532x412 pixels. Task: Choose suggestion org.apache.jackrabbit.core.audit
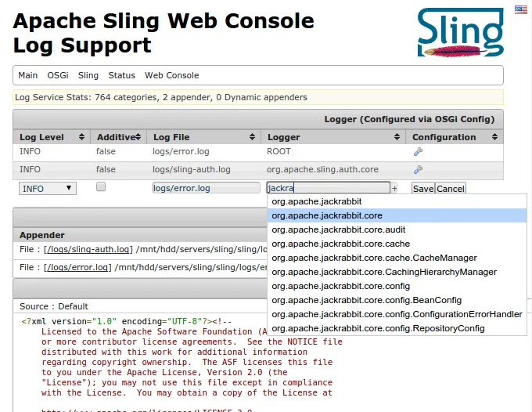(397, 229)
